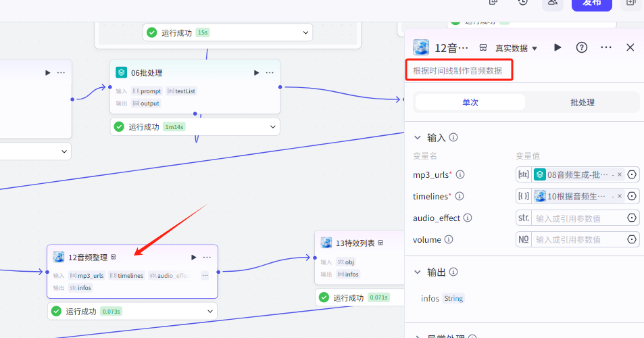
Task: Click the bot icon next to the panel title
Action: [483, 47]
